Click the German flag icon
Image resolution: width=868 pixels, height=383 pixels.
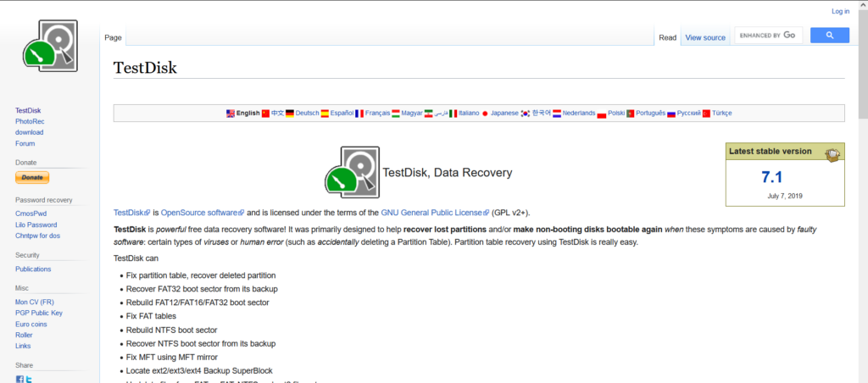tap(290, 114)
